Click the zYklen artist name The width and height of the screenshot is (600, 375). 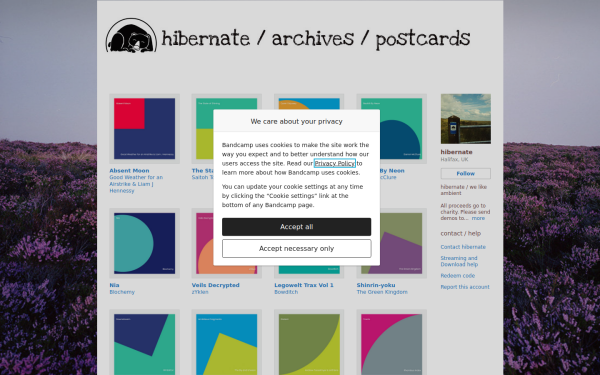click(200, 292)
